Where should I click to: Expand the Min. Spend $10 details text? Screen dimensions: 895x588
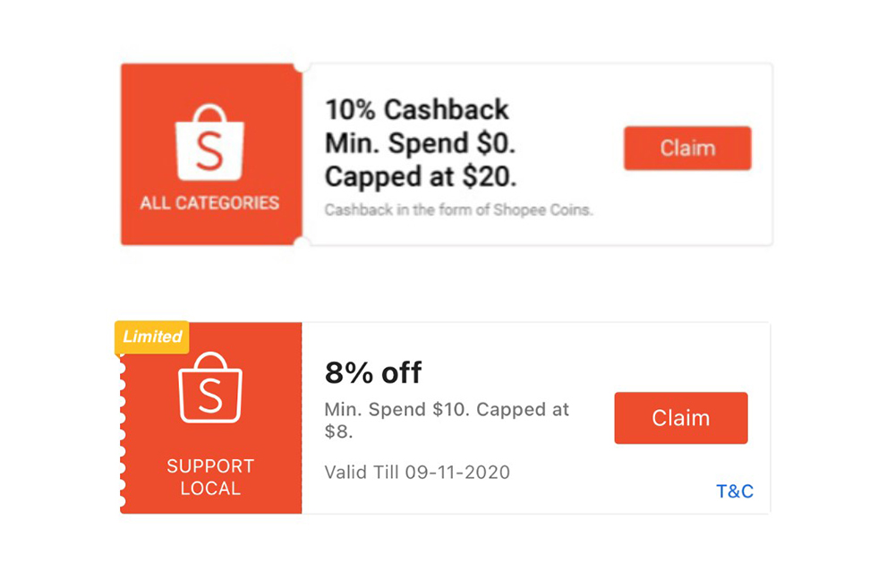coord(446,419)
